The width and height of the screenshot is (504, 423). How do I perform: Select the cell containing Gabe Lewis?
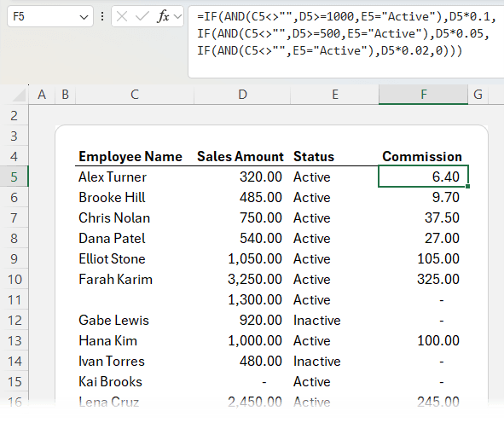(135, 321)
